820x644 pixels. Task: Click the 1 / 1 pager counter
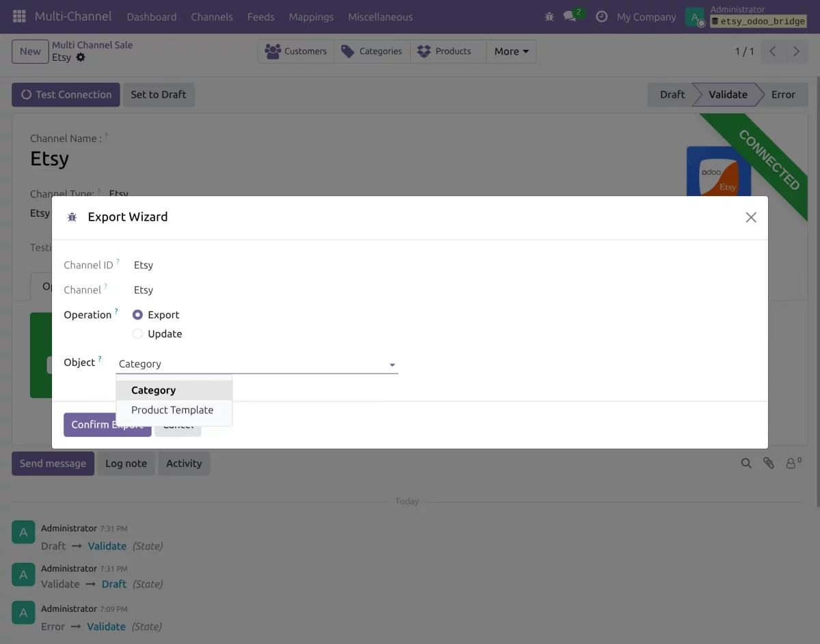(744, 51)
